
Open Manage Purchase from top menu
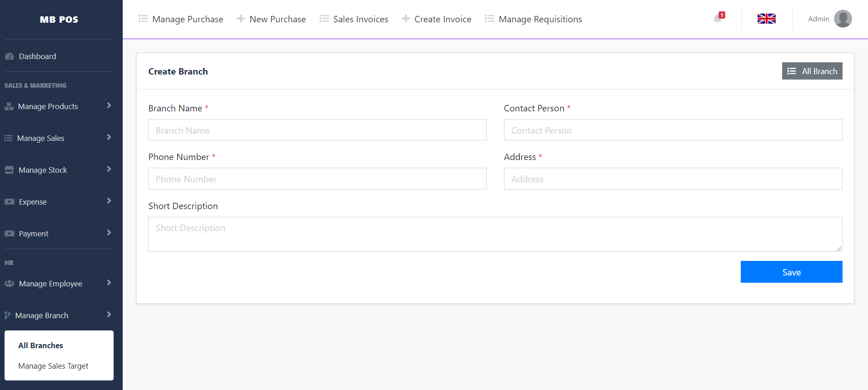(x=181, y=19)
